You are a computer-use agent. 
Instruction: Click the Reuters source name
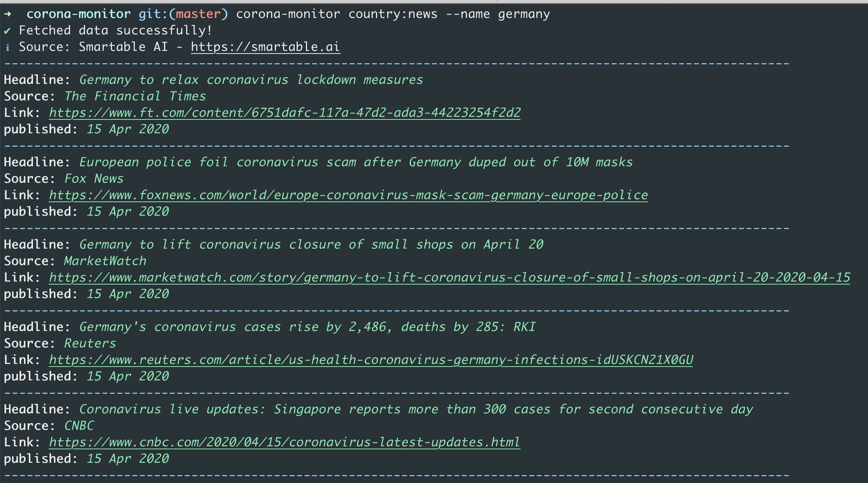point(90,343)
